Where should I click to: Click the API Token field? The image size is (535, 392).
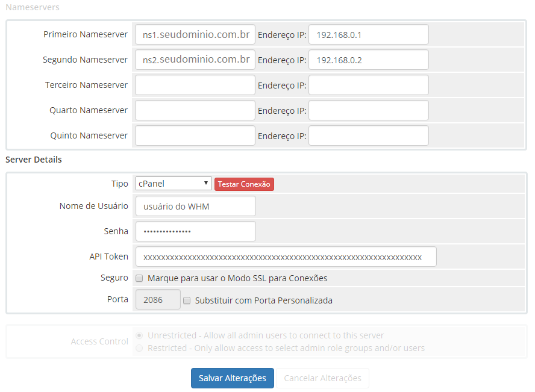tap(286, 257)
